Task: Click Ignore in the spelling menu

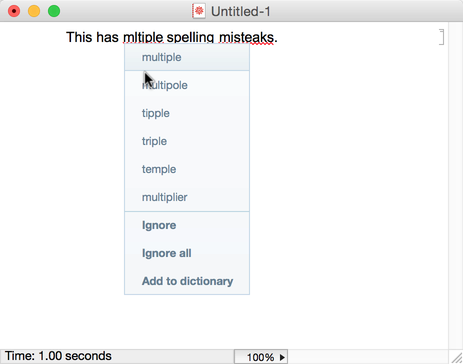Action: (187, 225)
